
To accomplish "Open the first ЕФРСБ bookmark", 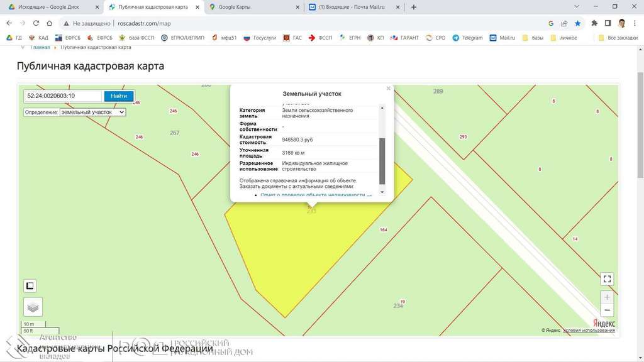I will click(x=68, y=38).
